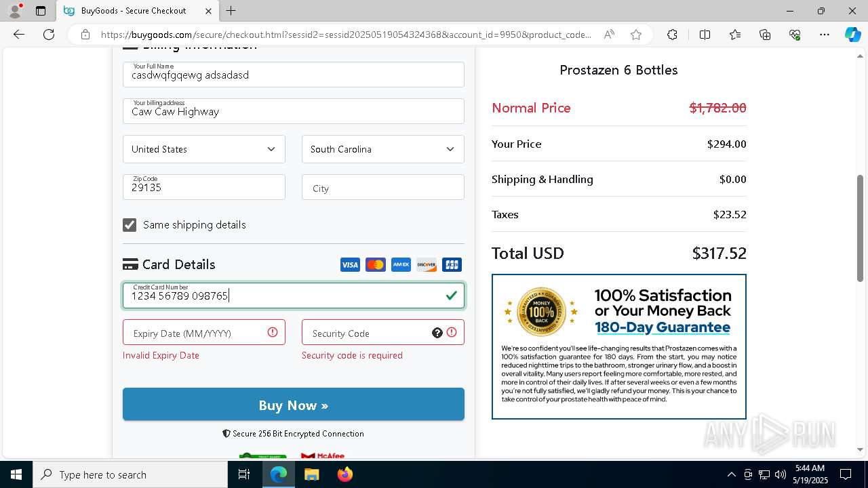Click the Zip Code field
The width and height of the screenshot is (868, 488).
point(204,187)
